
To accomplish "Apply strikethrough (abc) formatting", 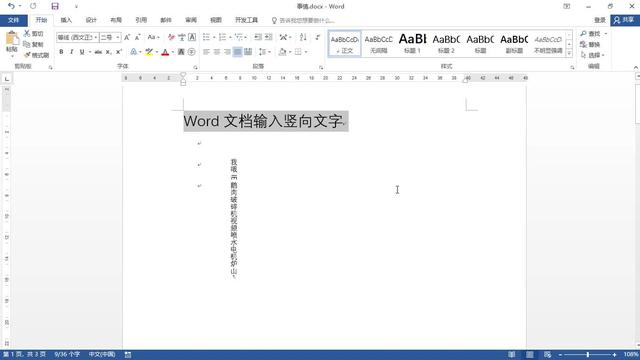I will pos(98,52).
